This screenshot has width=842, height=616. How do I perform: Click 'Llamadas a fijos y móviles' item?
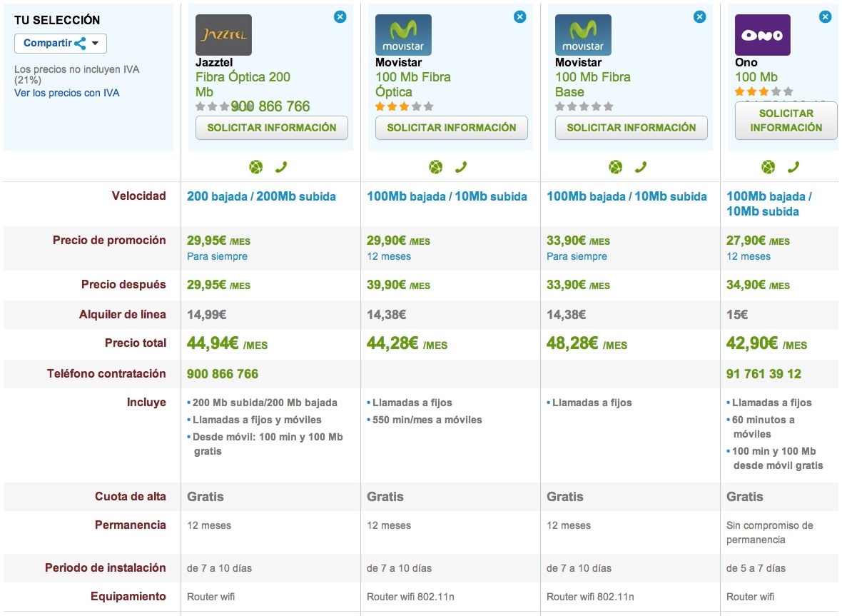click(254, 420)
